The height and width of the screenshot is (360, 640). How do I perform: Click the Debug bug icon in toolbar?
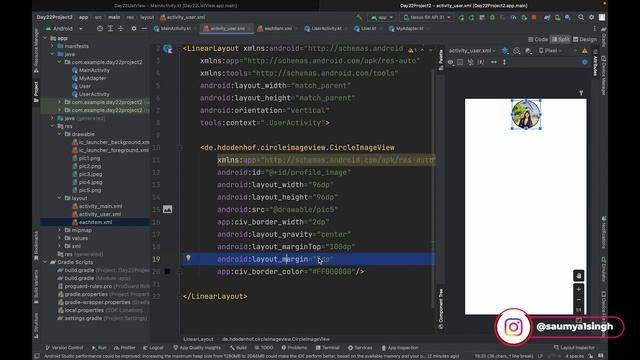pos(492,18)
